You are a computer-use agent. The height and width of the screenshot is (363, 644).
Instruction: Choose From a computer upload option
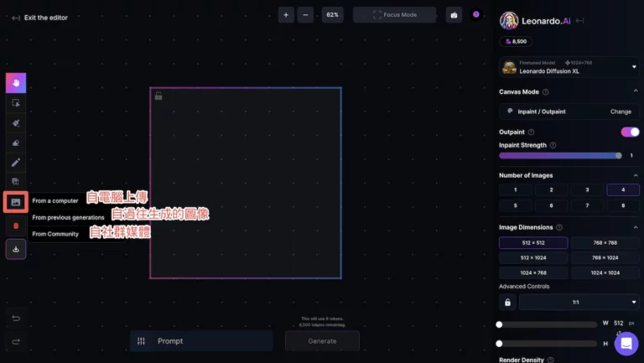coord(55,201)
